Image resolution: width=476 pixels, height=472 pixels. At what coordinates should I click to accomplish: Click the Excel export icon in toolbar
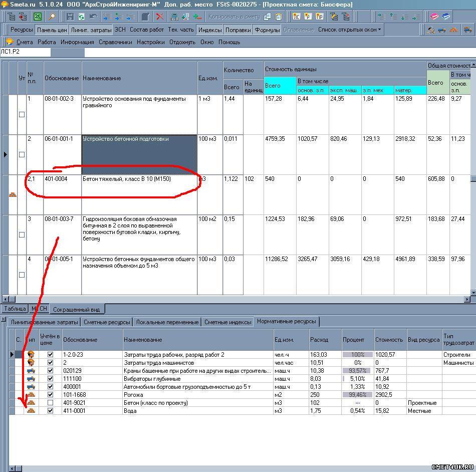click(x=38, y=17)
